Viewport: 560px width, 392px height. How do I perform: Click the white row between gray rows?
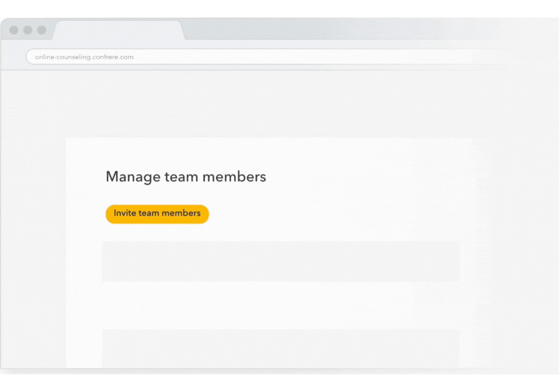(x=280, y=305)
